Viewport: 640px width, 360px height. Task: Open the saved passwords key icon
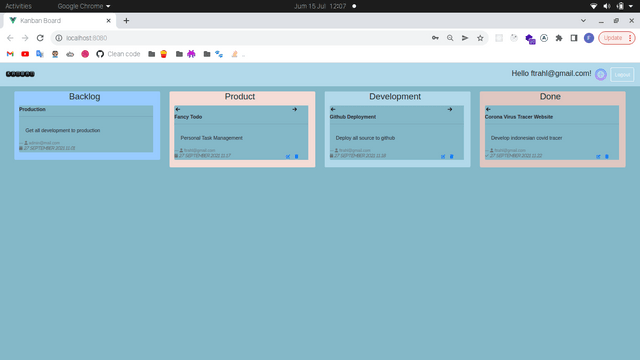click(435, 38)
